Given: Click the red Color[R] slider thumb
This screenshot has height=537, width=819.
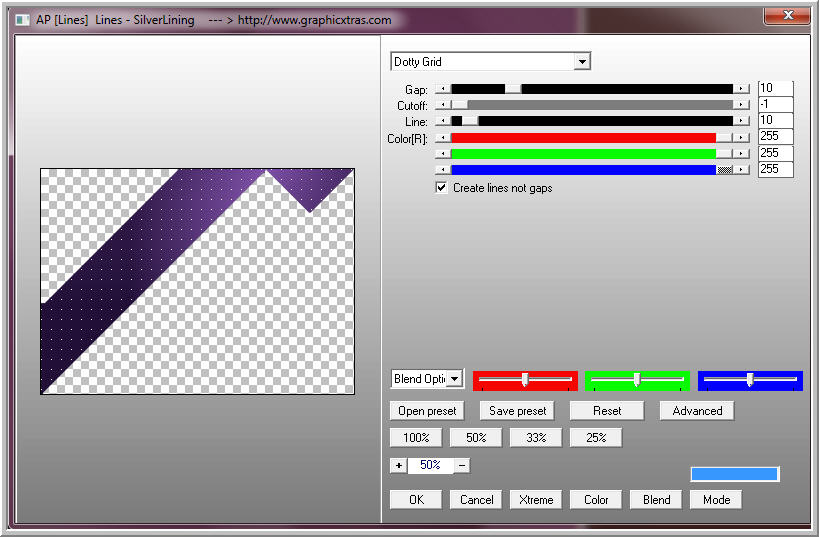Looking at the screenshot, I should click(724, 138).
